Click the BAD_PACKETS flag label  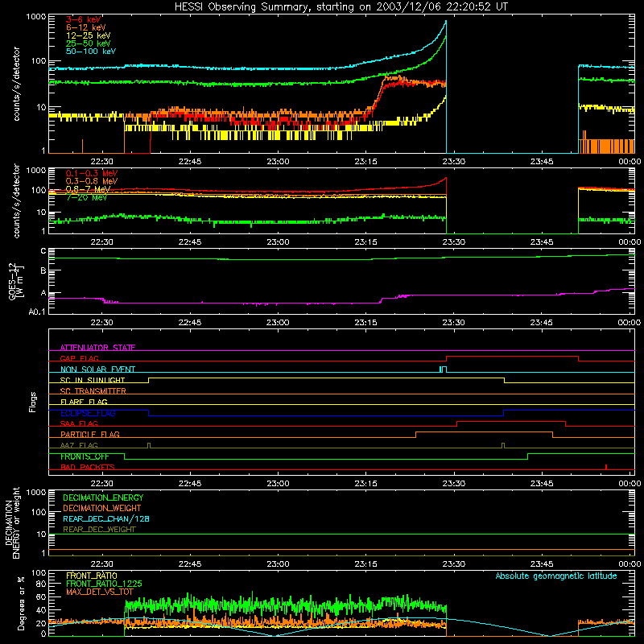coord(88,467)
